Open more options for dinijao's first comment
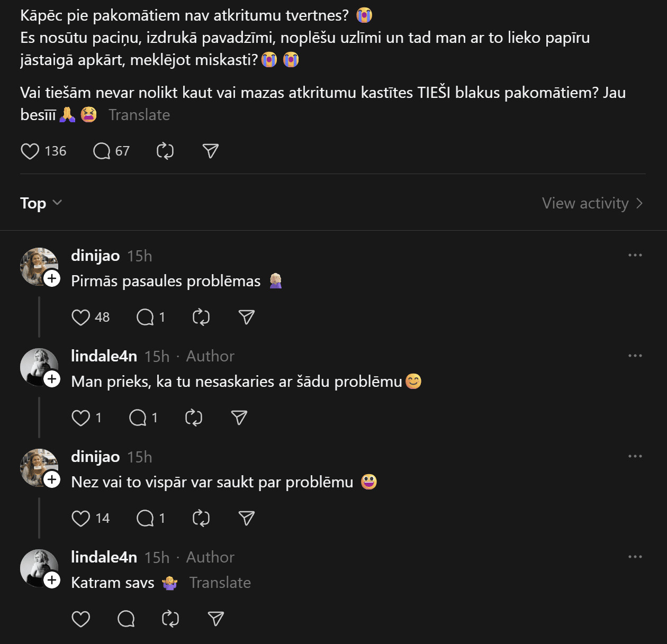Image resolution: width=667 pixels, height=644 pixels. pyautogui.click(x=635, y=255)
